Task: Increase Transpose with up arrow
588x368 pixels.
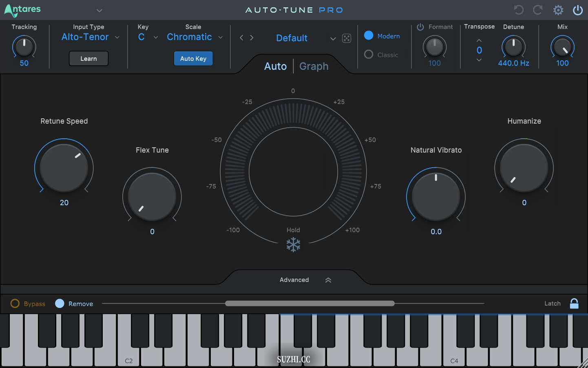Action: pos(479,40)
